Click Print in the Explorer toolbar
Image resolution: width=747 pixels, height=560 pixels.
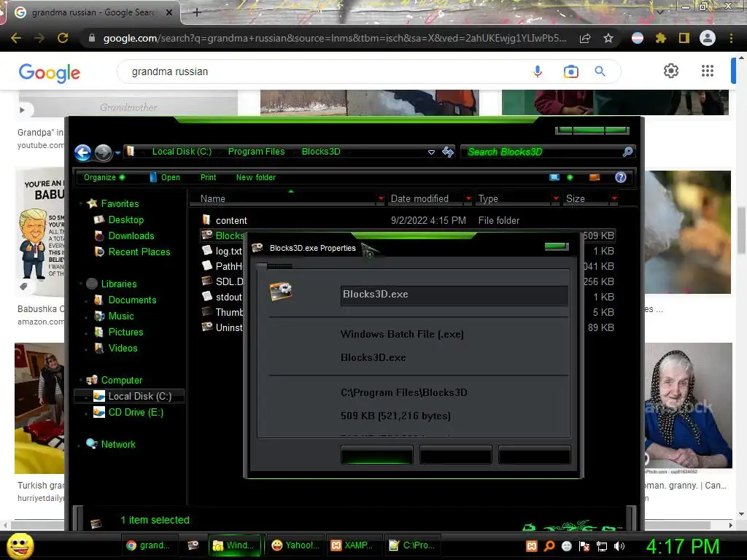tap(208, 177)
